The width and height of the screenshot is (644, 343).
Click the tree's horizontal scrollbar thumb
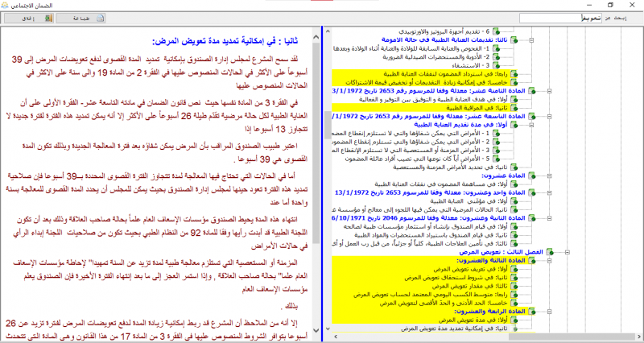coord(572,337)
